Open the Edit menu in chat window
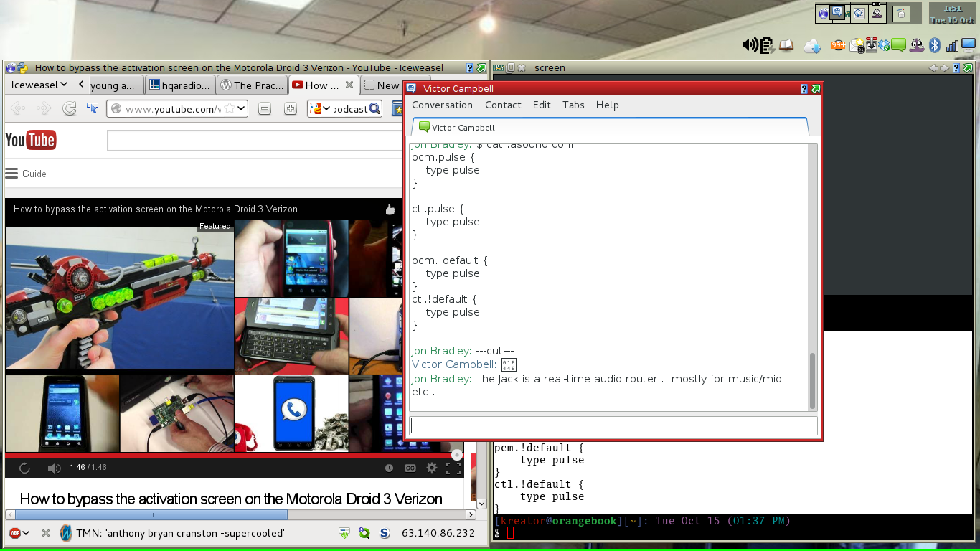The image size is (980, 551). click(542, 105)
